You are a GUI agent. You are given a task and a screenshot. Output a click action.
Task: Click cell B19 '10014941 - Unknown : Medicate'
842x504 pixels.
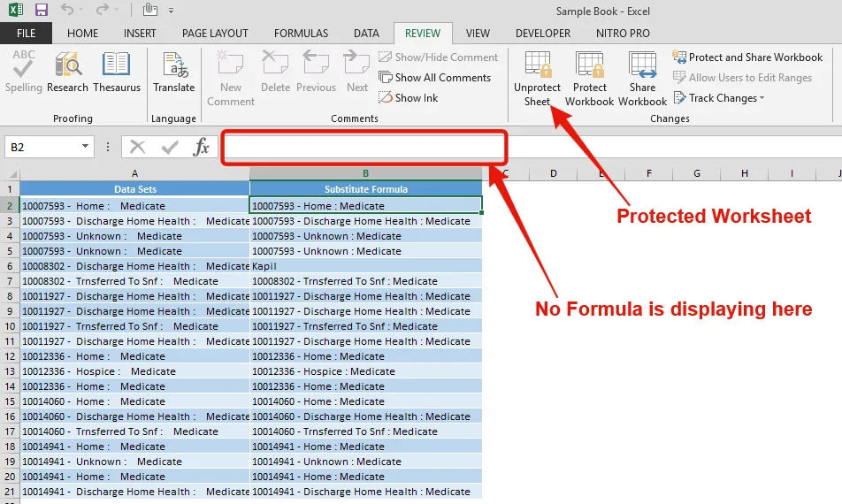(365, 462)
